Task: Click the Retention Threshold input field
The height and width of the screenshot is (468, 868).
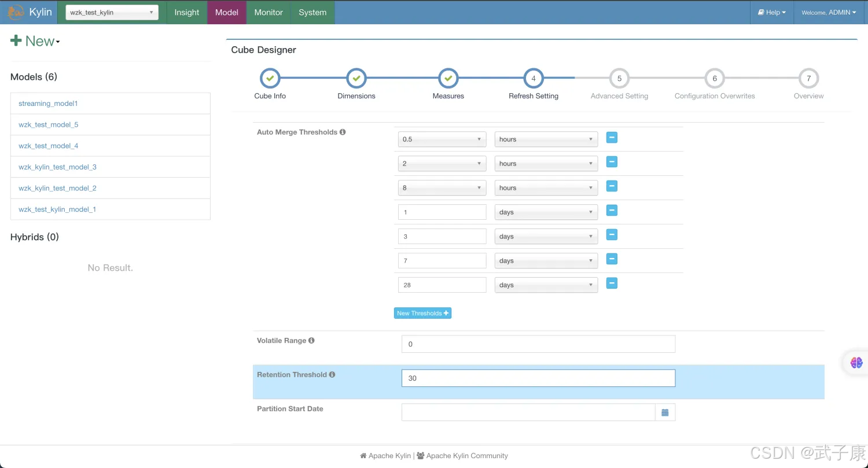Action: [x=538, y=378]
